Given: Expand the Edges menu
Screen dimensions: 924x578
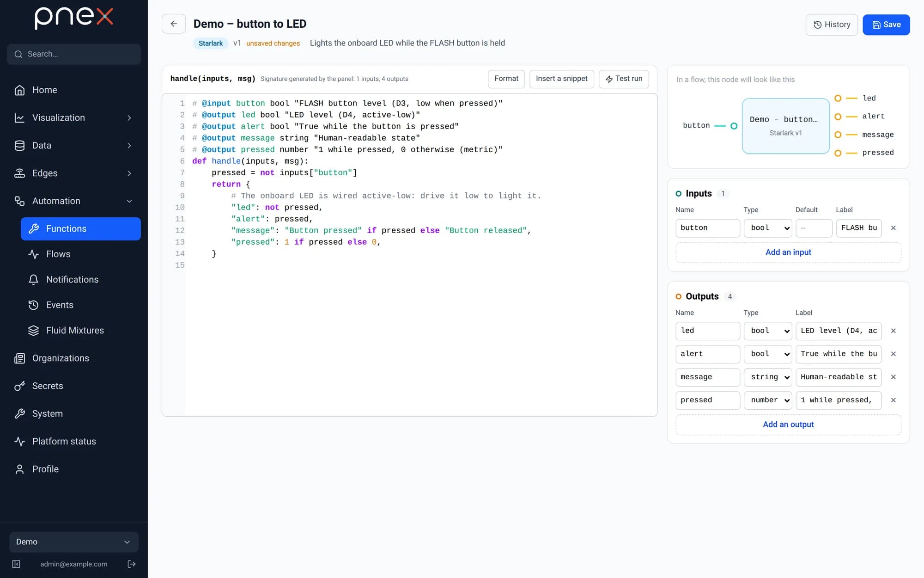Looking at the screenshot, I should pyautogui.click(x=74, y=173).
